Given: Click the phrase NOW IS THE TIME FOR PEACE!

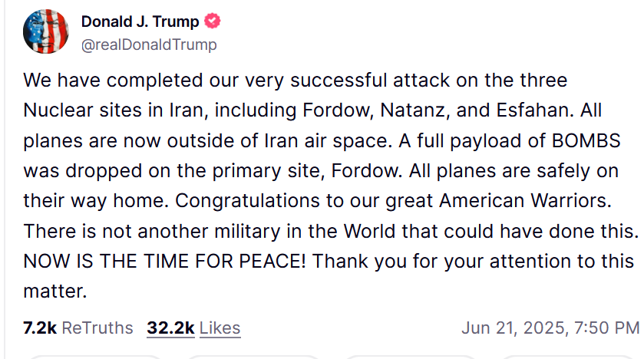Looking at the screenshot, I should 164,262.
